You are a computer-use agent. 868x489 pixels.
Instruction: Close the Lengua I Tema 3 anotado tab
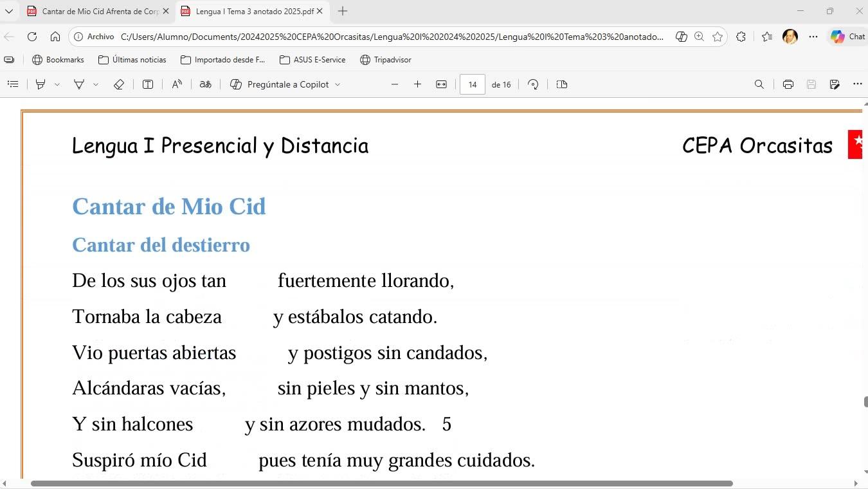click(320, 11)
